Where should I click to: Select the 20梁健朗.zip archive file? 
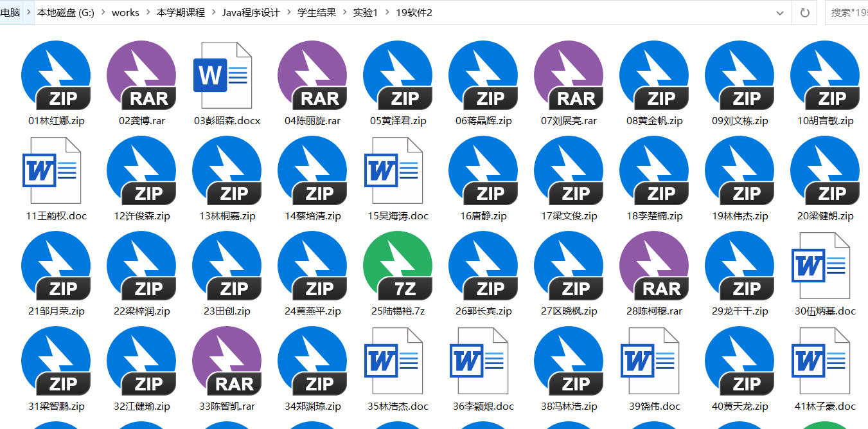coord(825,171)
